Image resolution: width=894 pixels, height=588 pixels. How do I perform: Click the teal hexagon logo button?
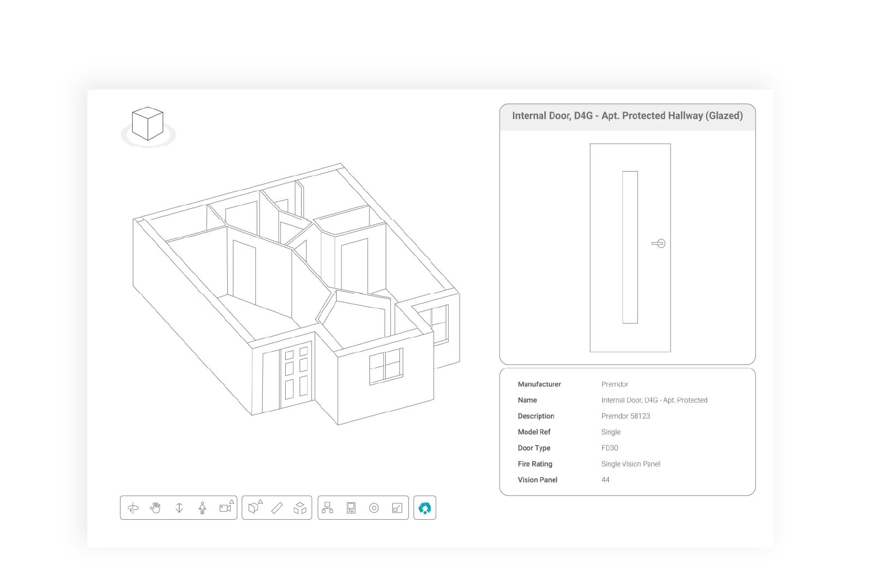pyautogui.click(x=425, y=508)
